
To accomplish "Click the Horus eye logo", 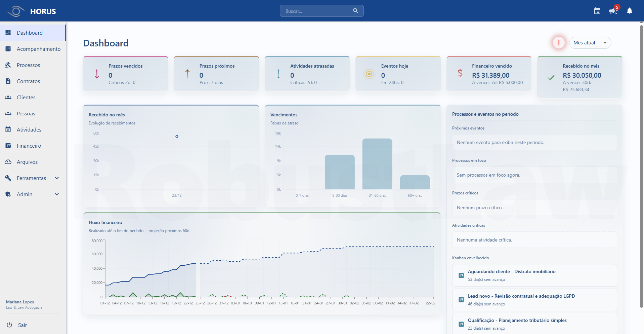I will [x=16, y=11].
